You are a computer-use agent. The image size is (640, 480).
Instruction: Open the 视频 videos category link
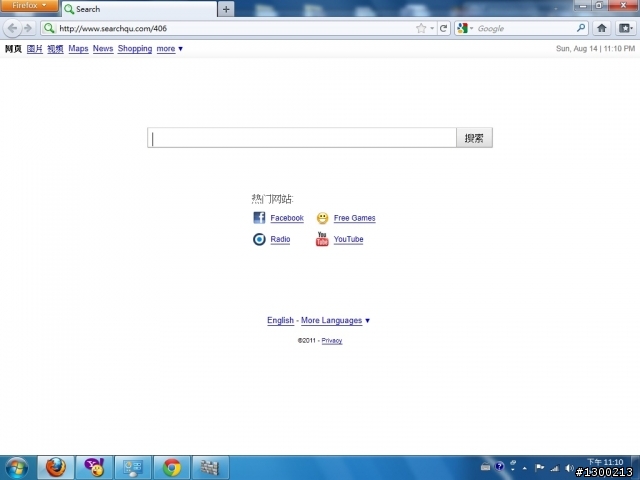coord(55,49)
